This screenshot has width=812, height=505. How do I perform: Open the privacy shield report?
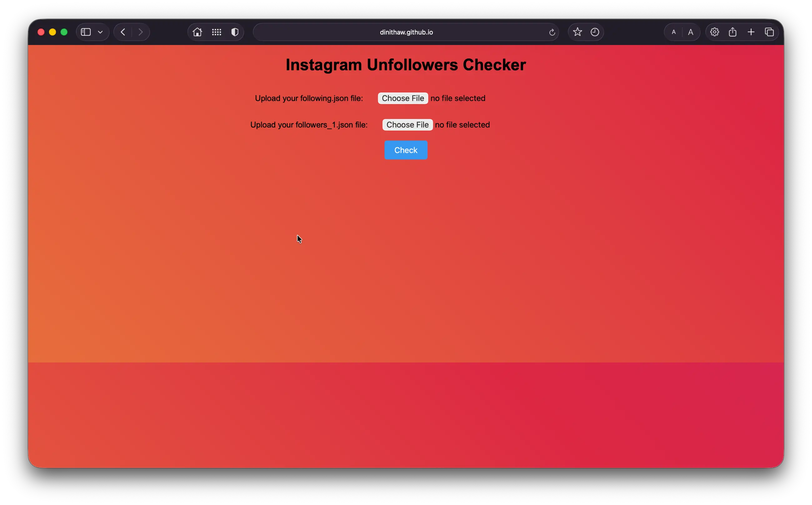[x=235, y=32]
